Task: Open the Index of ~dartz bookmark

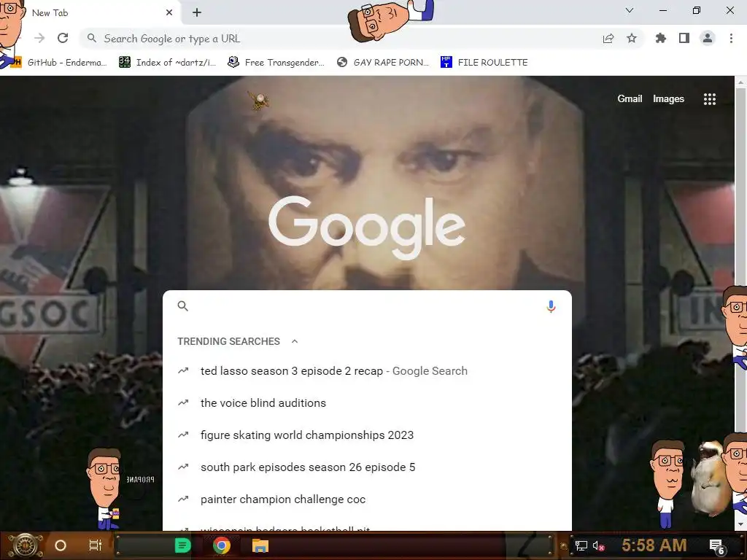Action: tap(167, 63)
